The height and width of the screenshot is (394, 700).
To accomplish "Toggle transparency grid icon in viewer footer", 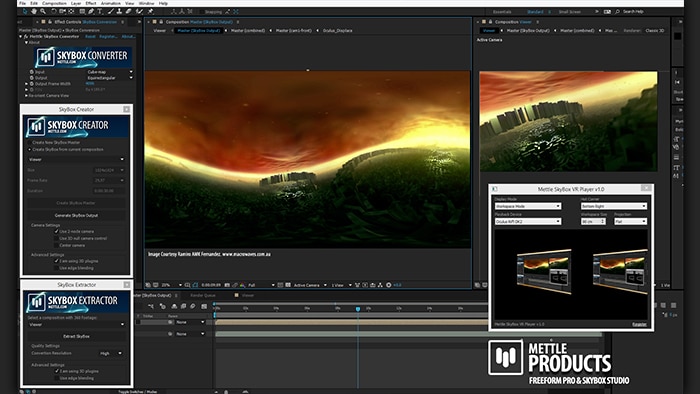I will 288,285.
